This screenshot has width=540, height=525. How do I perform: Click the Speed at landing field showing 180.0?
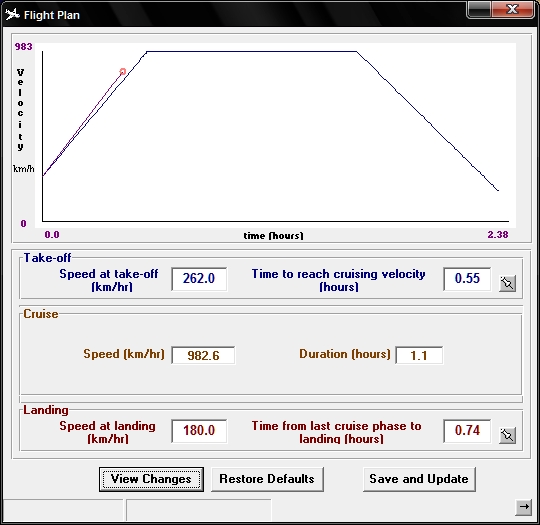tap(199, 431)
